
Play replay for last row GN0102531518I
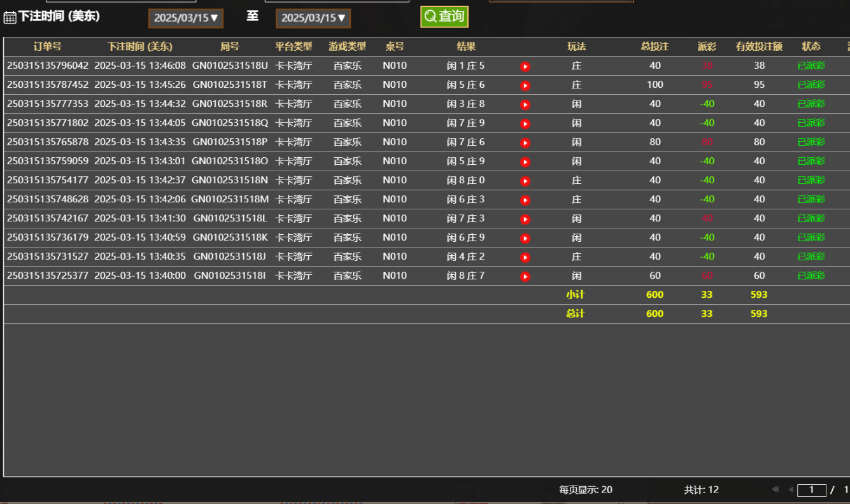pos(525,276)
